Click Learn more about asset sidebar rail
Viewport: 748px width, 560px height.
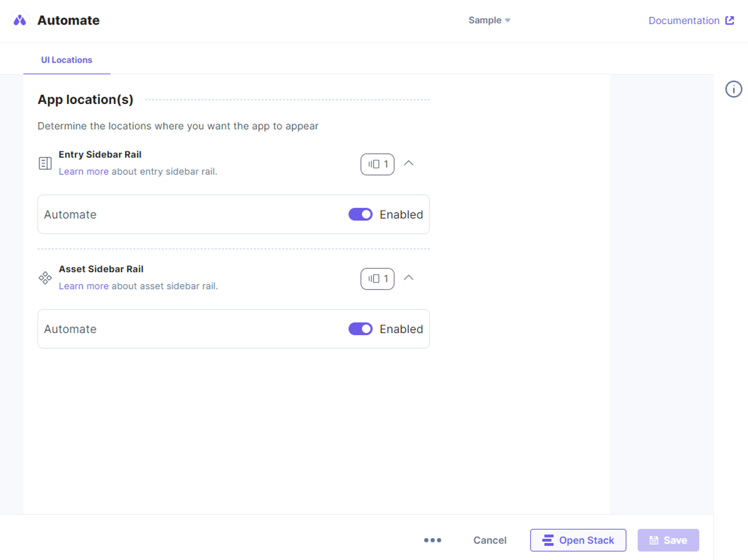(84, 286)
